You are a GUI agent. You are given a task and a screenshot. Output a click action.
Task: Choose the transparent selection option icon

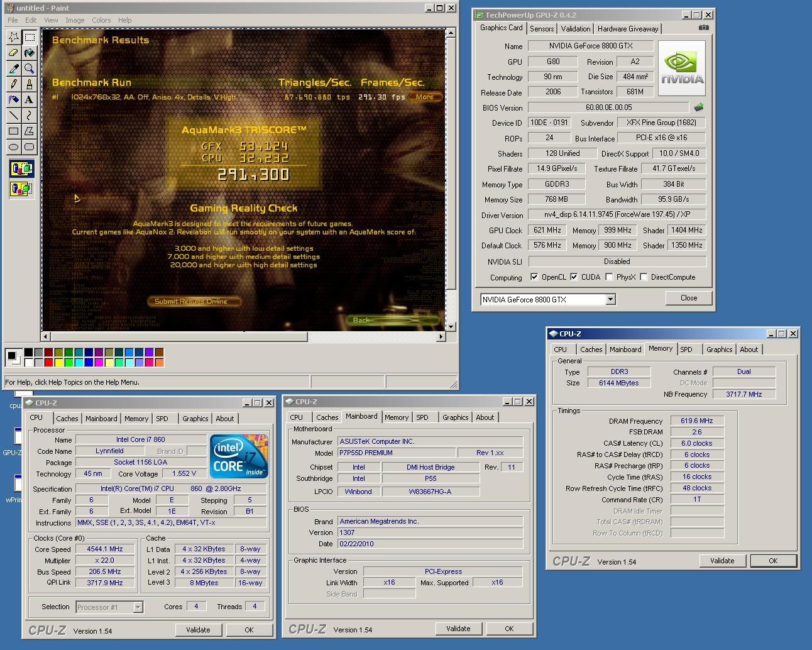pos(21,188)
